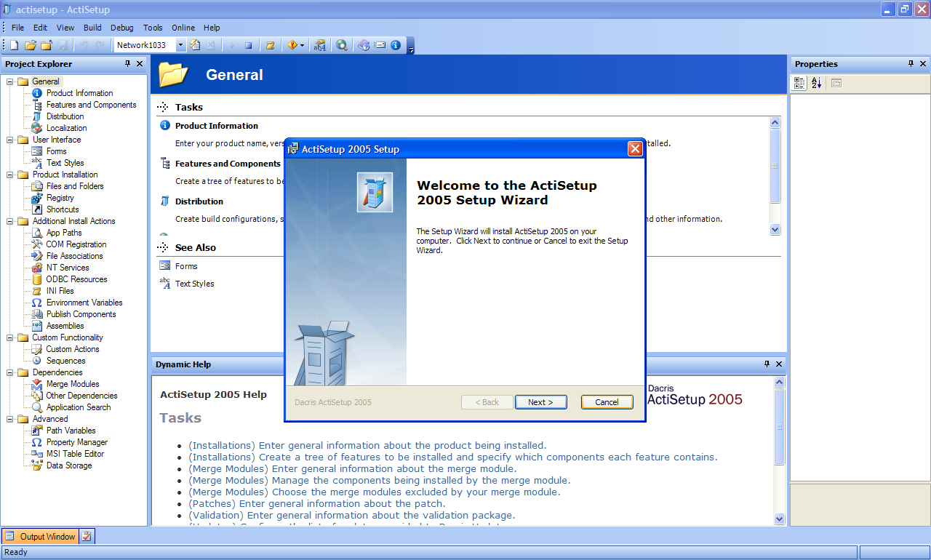Click the scroll-shaped toolbar icon
Image resolution: width=931 pixels, height=560 pixels.
pyautogui.click(x=270, y=45)
